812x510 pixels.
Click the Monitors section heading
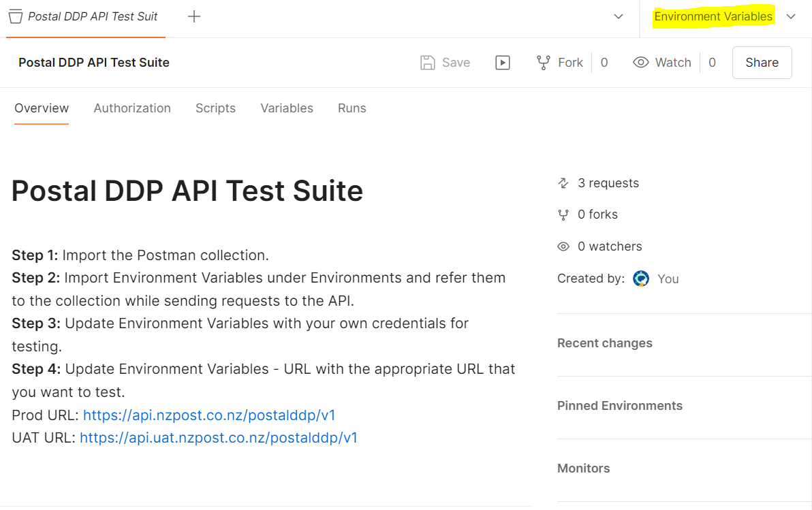(584, 468)
